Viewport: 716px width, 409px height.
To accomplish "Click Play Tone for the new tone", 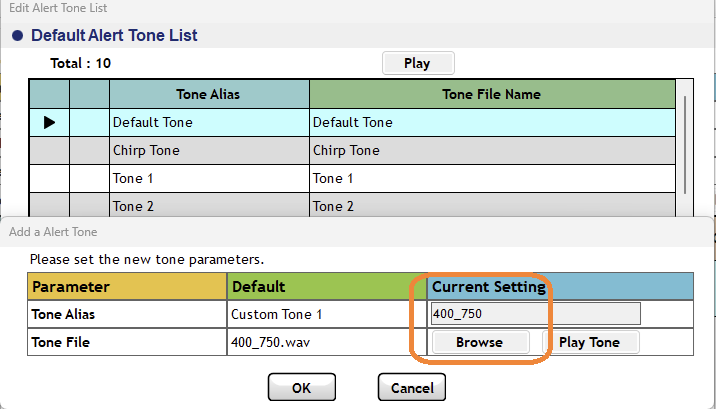I will [590, 342].
